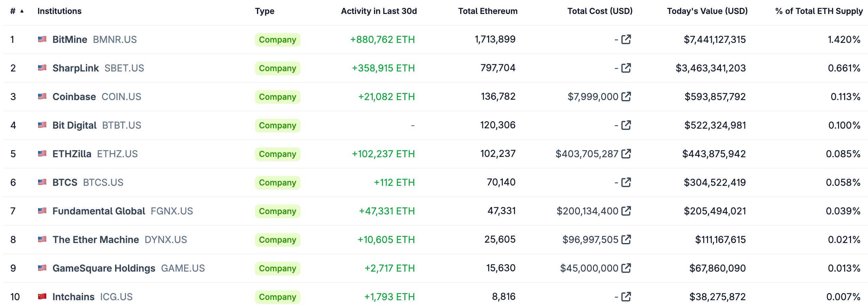Click the China flag icon beside Intchains
Screen dimensions: 868x307
[x=42, y=296]
